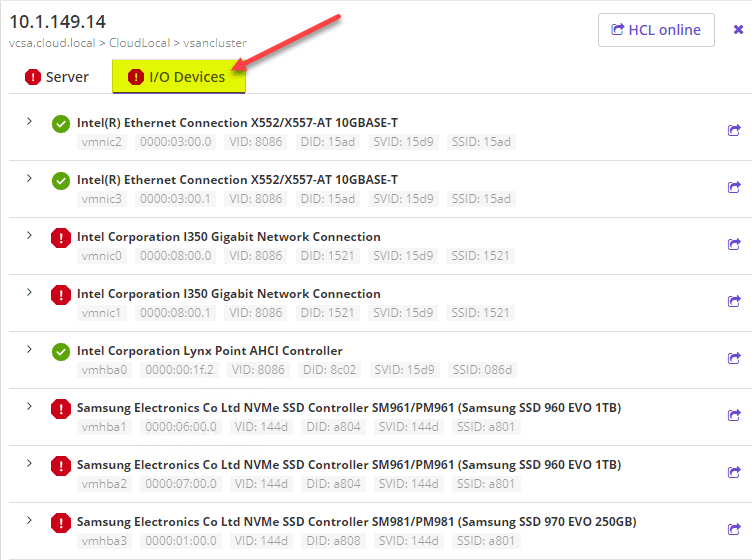This screenshot has height=560, width=752.
Task: Open external HCL link for vmhba1
Action: [734, 415]
